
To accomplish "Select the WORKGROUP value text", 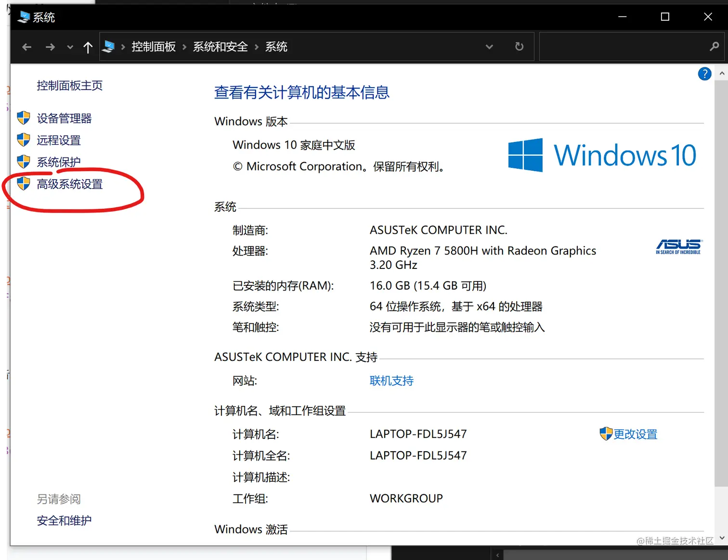I will click(x=406, y=498).
